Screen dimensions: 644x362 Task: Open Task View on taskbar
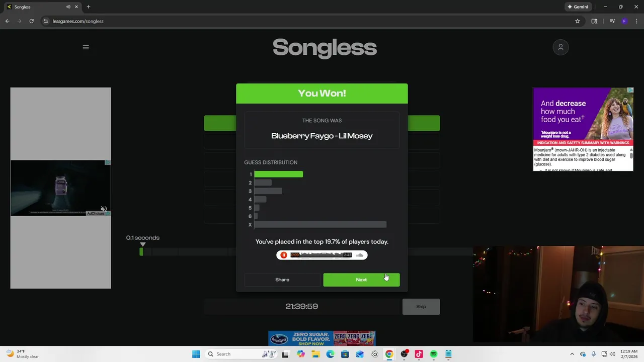coord(285,354)
